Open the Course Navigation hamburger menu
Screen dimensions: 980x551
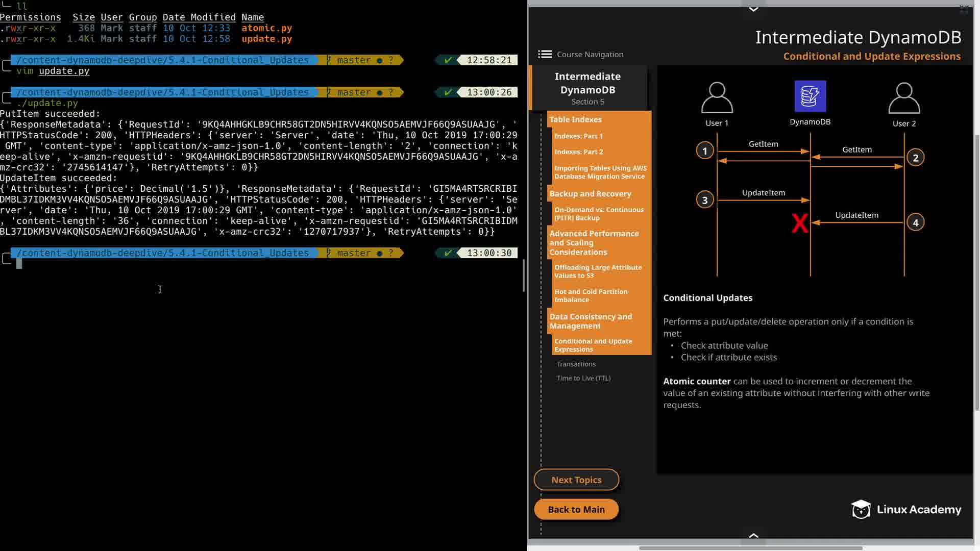545,54
